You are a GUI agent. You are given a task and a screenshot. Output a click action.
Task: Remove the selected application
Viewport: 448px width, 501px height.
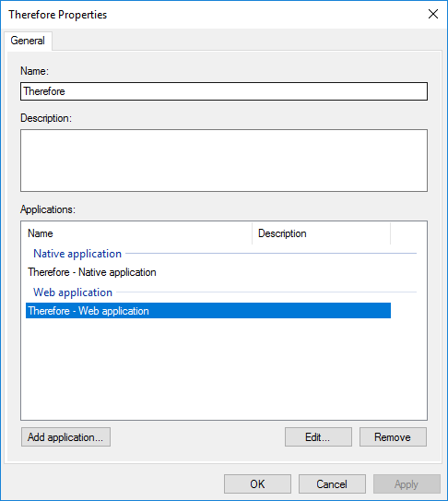pos(393,437)
